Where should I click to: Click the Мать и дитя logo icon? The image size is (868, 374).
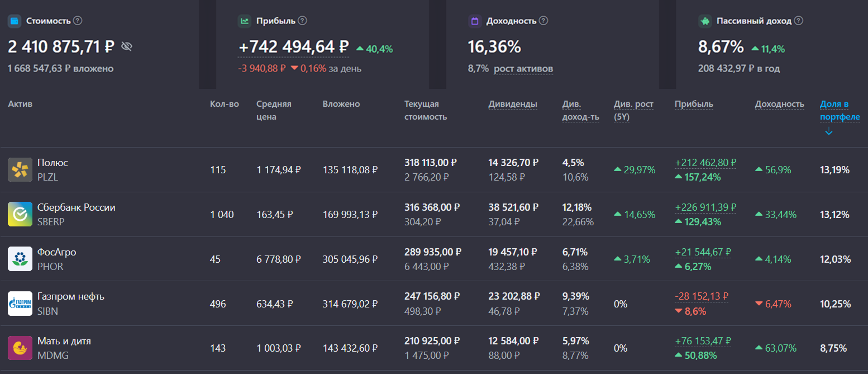click(20, 348)
